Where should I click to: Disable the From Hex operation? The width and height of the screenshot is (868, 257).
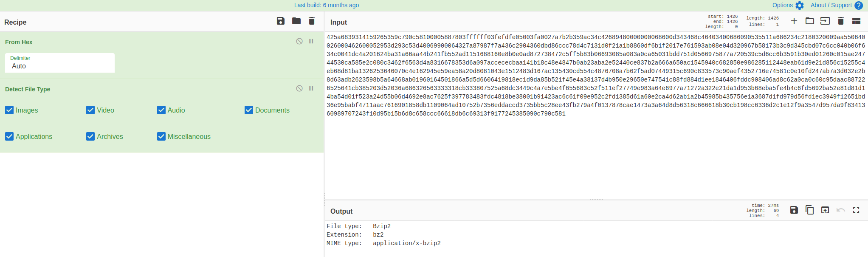299,41
